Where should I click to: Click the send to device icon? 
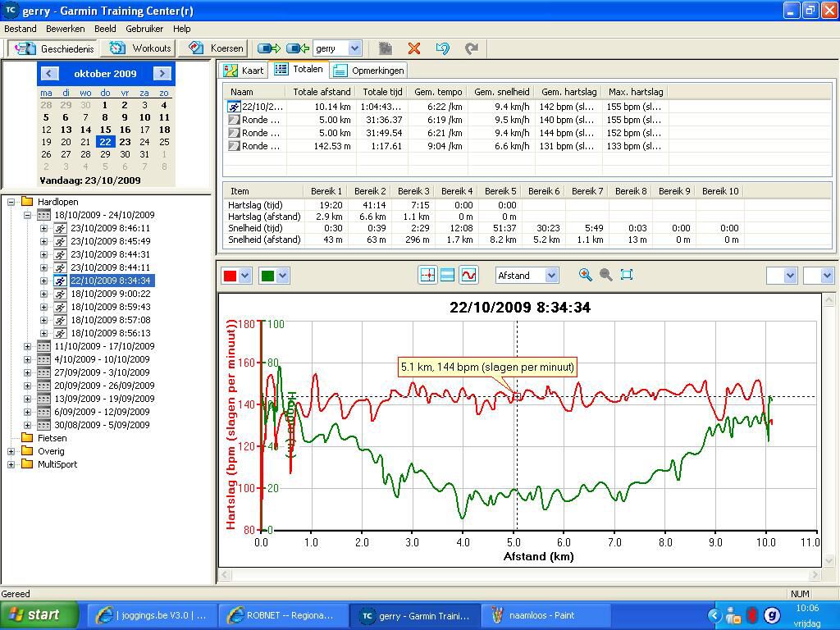point(269,48)
